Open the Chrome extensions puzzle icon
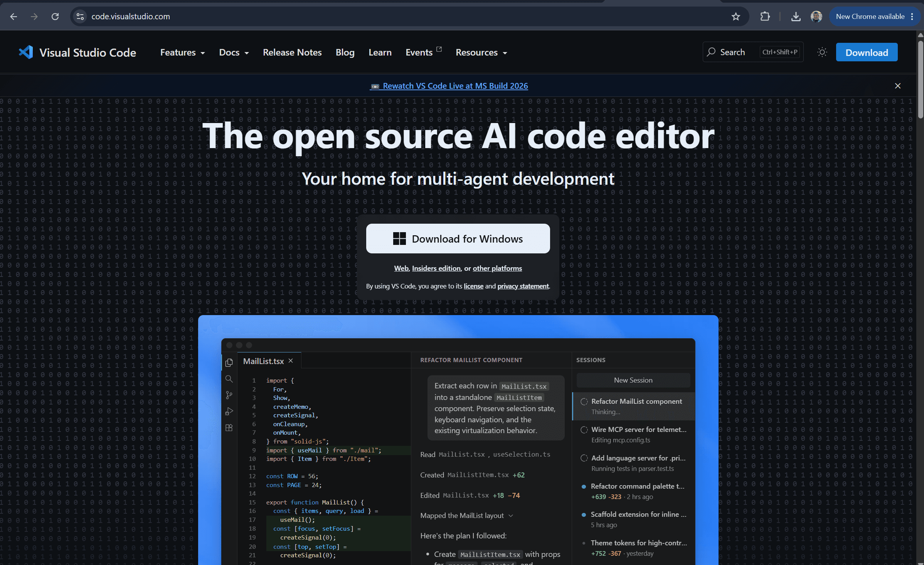Image resolution: width=924 pixels, height=565 pixels. (x=765, y=17)
